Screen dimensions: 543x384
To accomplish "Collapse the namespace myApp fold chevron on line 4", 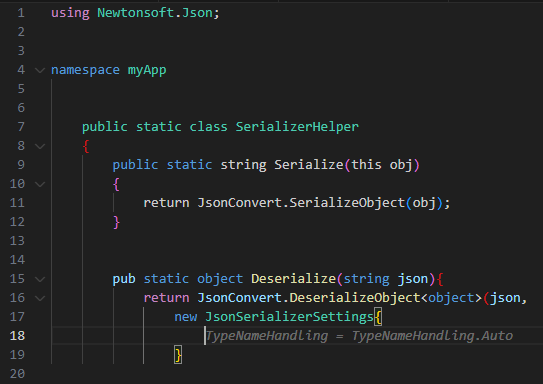I will pyautogui.click(x=40, y=70).
